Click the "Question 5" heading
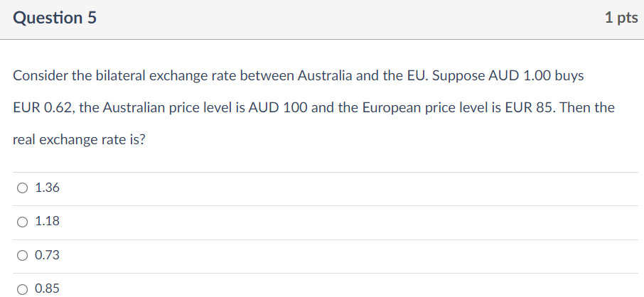Image resolution: width=644 pixels, height=297 pixels. (x=55, y=18)
